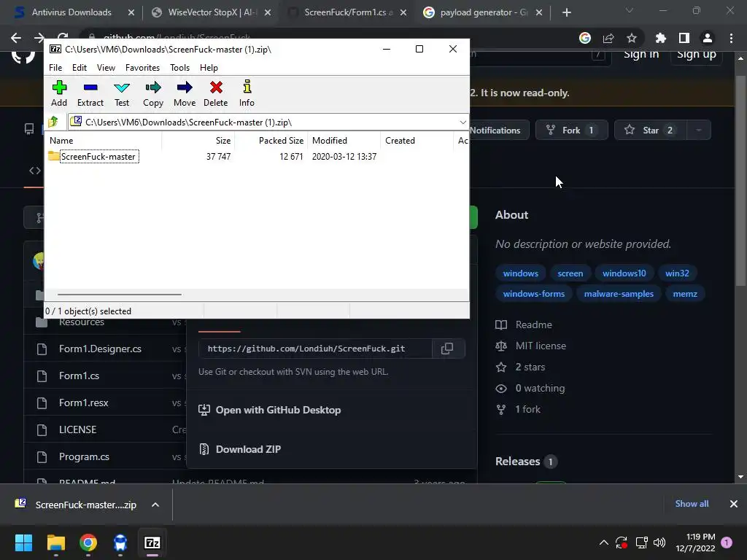747x560 pixels.
Task: Open the Help menu in 7-Zip
Action: (x=209, y=68)
